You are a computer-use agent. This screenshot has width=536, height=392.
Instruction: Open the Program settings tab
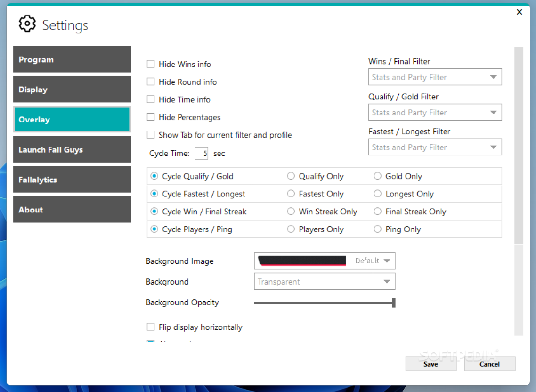click(x=72, y=59)
